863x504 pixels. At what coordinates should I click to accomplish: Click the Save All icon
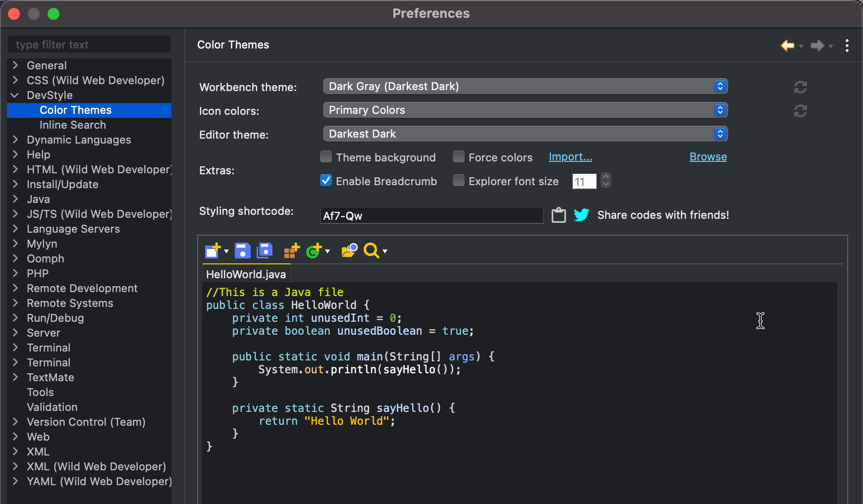point(265,251)
